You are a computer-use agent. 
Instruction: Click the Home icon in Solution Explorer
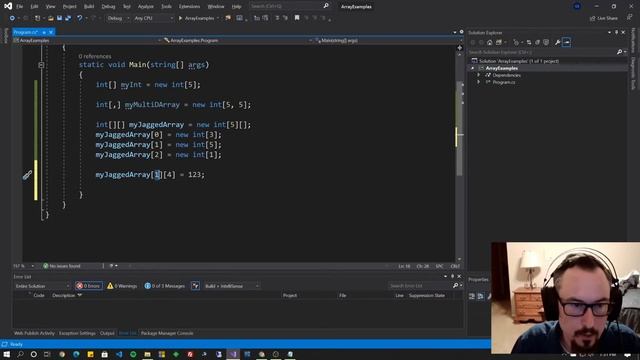[x=490, y=42]
